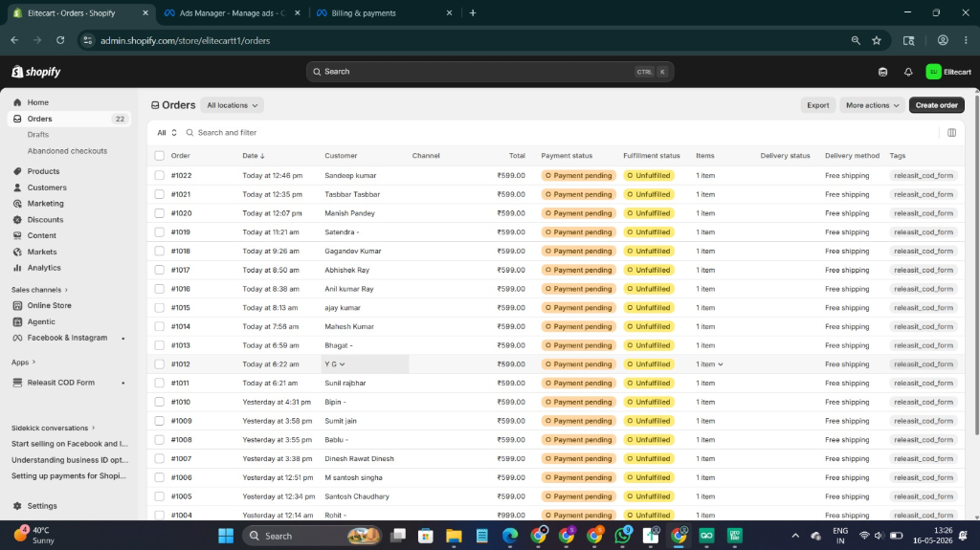
Task: Open the Elitecart store account menu
Action: click(x=948, y=72)
